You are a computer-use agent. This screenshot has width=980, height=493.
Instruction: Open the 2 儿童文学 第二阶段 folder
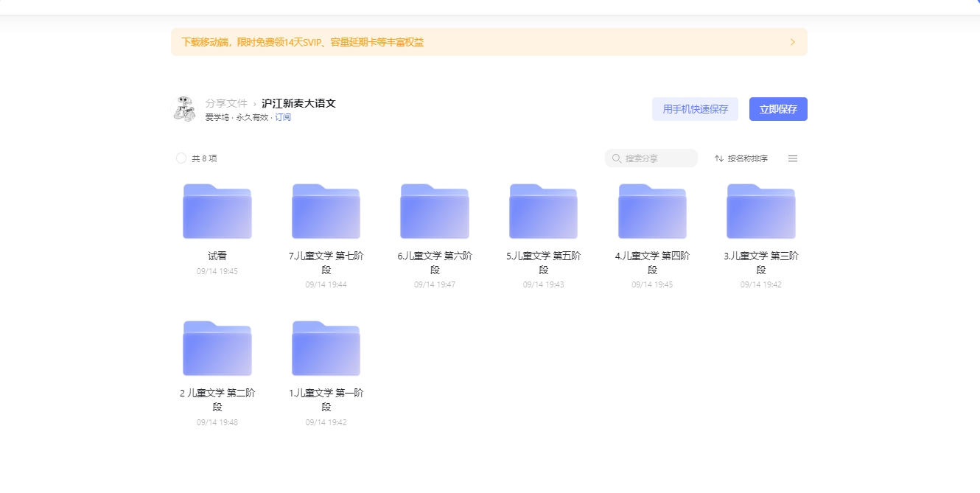(217, 348)
